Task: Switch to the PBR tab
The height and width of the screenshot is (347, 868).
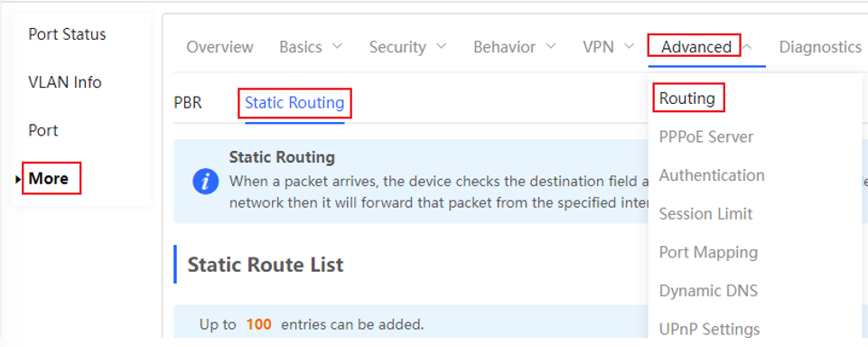Action: click(x=188, y=103)
